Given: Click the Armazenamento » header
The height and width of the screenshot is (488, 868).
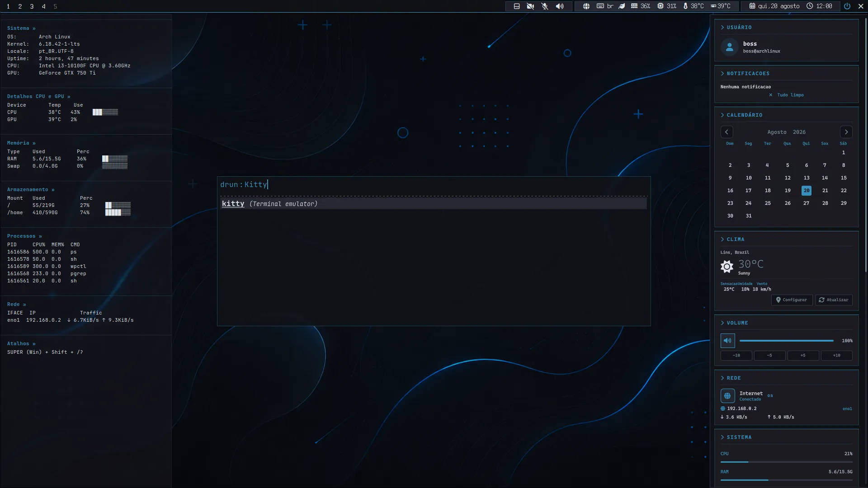Looking at the screenshot, I should [31, 189].
